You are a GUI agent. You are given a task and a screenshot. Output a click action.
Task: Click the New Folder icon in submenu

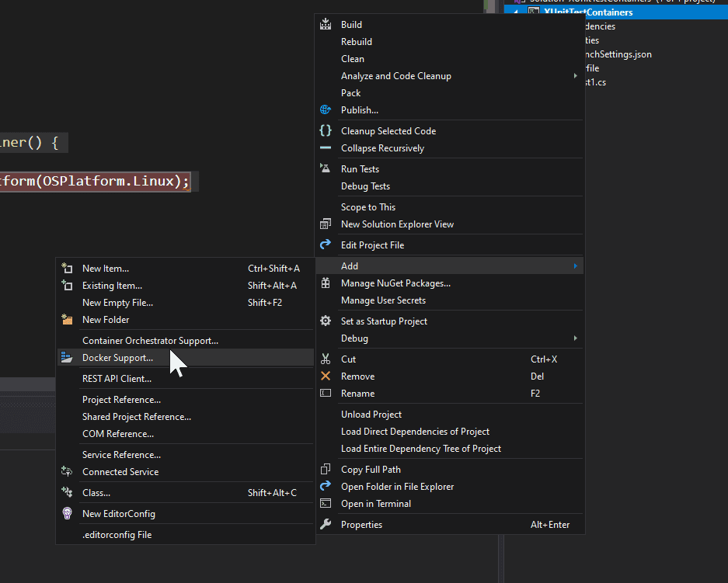[x=67, y=320]
